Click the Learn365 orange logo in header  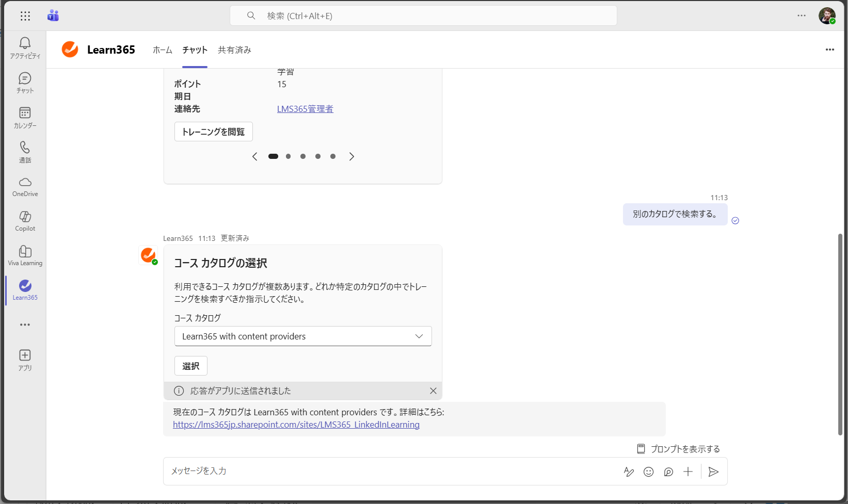pyautogui.click(x=70, y=50)
